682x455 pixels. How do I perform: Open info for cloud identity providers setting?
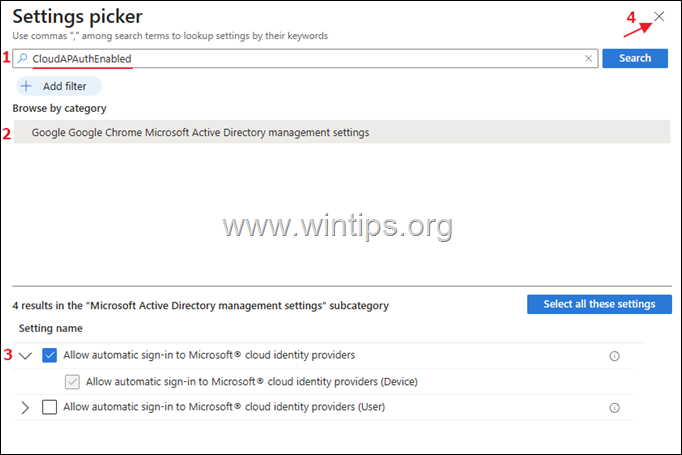click(x=614, y=356)
